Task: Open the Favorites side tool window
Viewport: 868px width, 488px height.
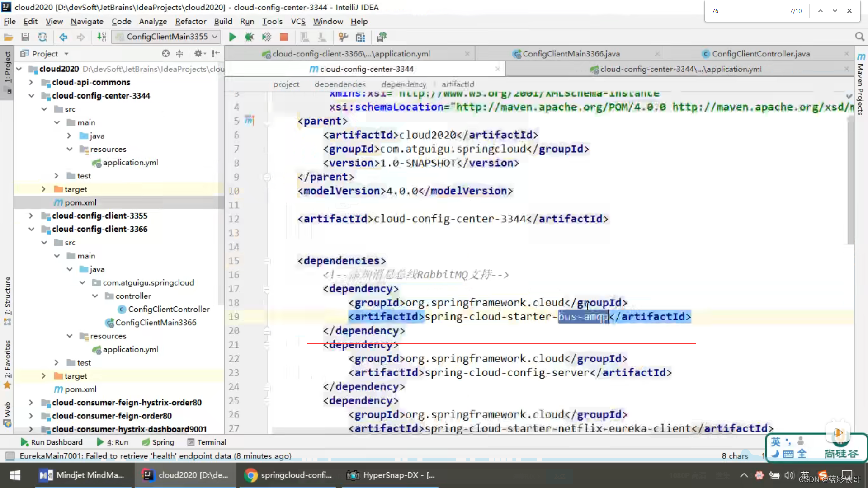Action: [x=7, y=364]
